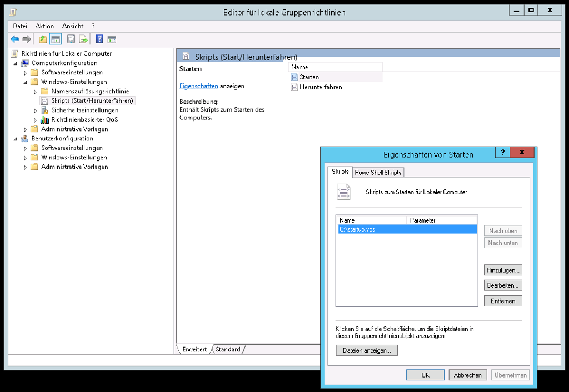569x392 pixels.
Task: Click the blue Back arrow toolbar icon
Action: click(14, 39)
